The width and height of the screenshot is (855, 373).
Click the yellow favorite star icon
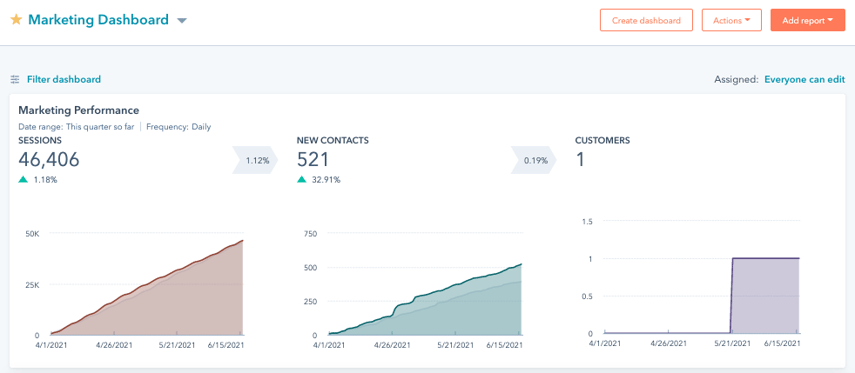[x=16, y=20]
